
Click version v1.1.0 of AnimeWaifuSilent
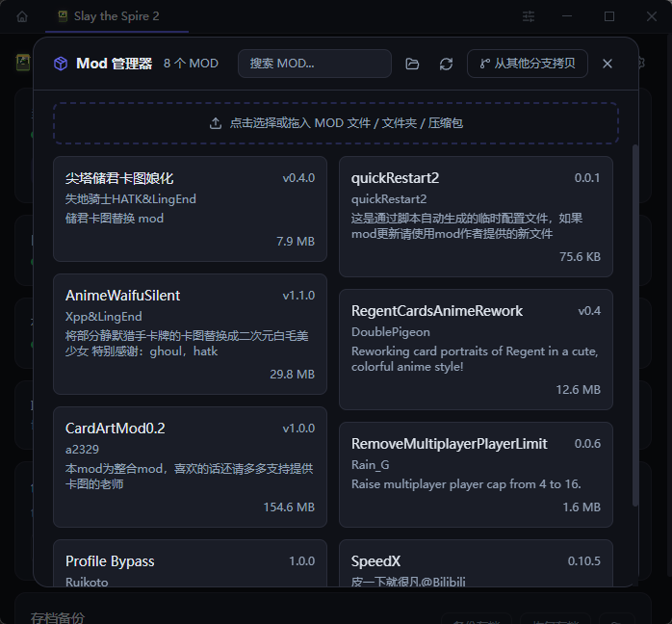(298, 296)
